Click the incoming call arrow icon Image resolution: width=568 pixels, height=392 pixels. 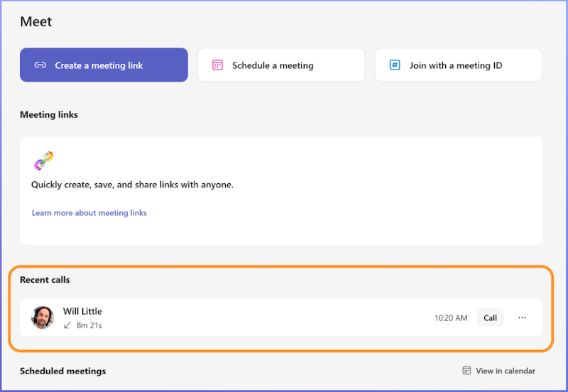pyautogui.click(x=67, y=325)
